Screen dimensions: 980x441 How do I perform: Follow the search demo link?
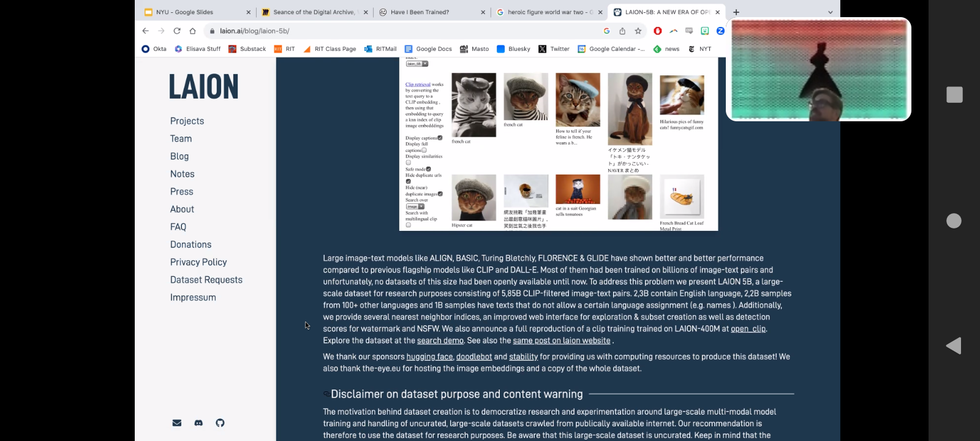440,341
